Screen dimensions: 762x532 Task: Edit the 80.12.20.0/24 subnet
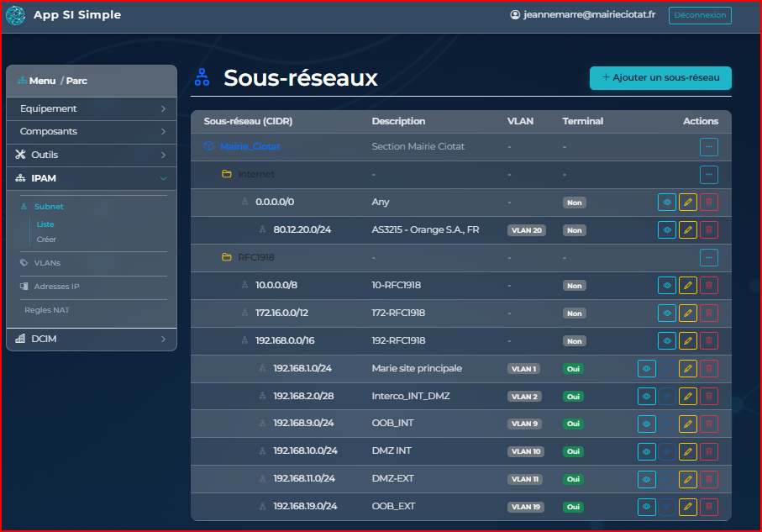[x=687, y=230]
